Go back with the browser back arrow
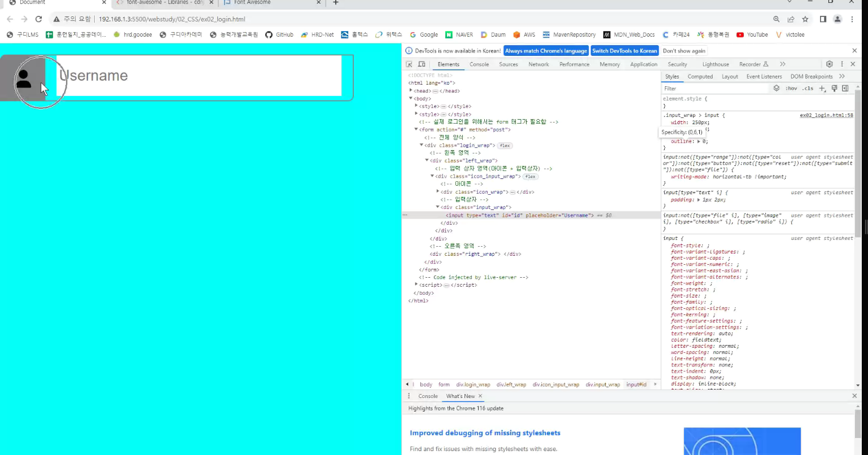The width and height of the screenshot is (868, 455). point(10,19)
